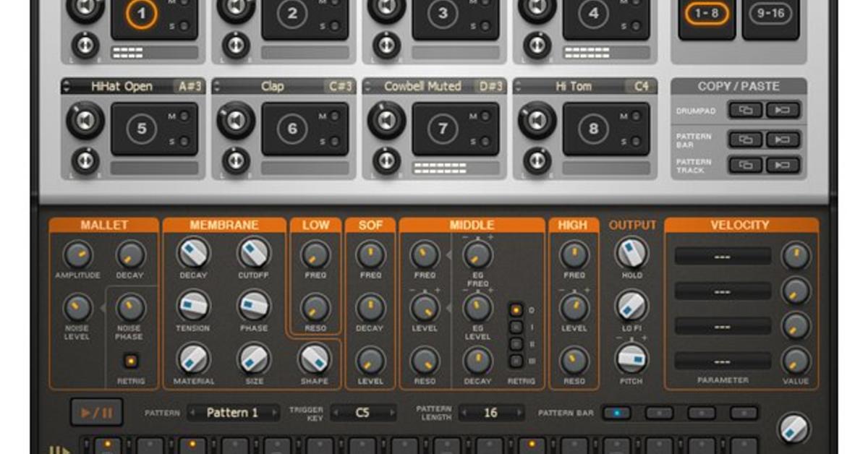Paste the pattern bar

point(783,140)
